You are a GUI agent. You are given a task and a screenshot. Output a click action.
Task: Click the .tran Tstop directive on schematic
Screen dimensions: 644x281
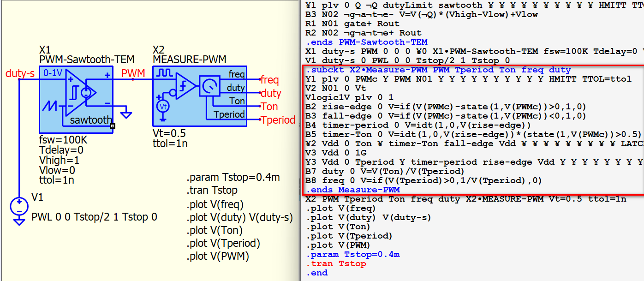tap(212, 190)
